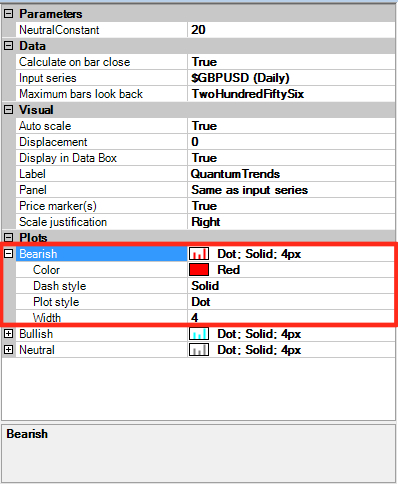Screen dimensions: 398x484
Task: Expand the Neutral plot properties
Action: coord(8,350)
